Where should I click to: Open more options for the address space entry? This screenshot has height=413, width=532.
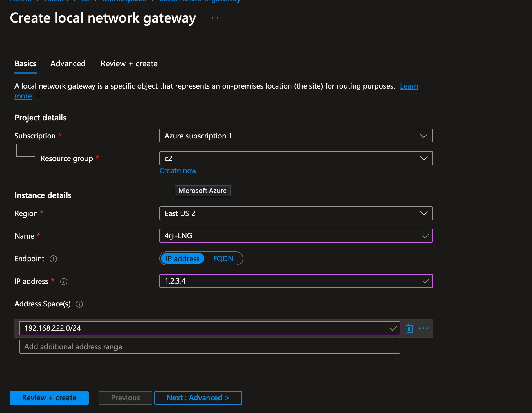coord(424,328)
